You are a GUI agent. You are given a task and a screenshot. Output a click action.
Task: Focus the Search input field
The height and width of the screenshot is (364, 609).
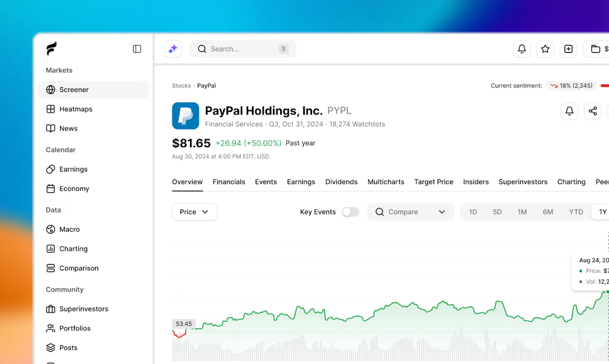[x=243, y=49]
